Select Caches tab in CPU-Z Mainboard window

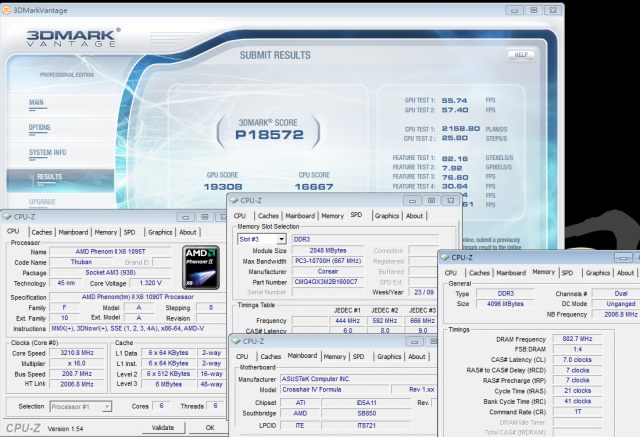[271, 357]
